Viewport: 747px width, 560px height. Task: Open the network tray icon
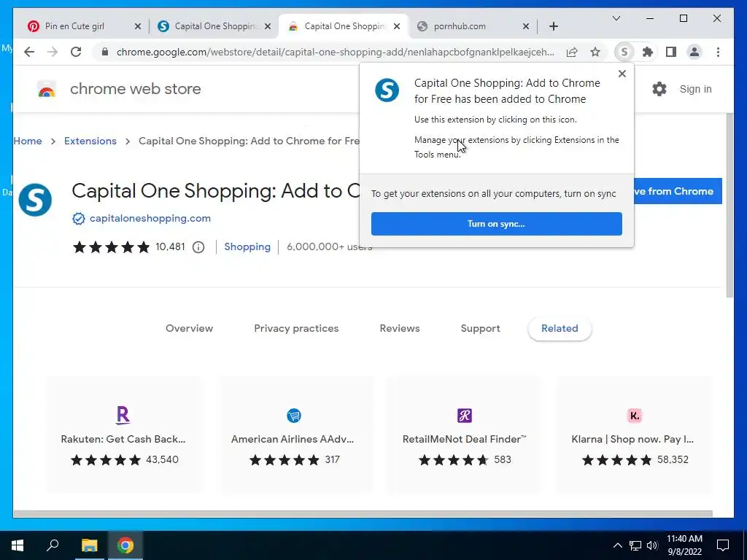pyautogui.click(x=635, y=545)
